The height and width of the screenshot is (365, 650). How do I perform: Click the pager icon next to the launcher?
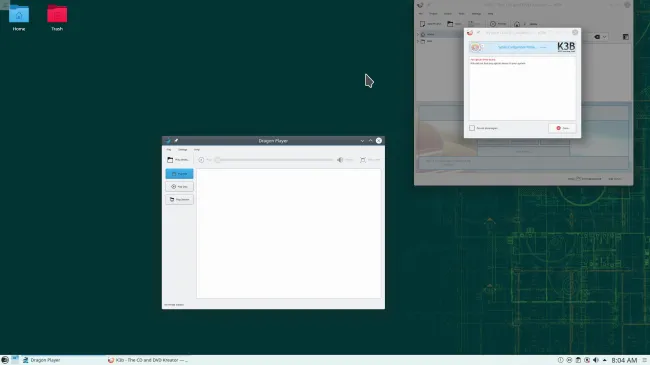[15, 360]
